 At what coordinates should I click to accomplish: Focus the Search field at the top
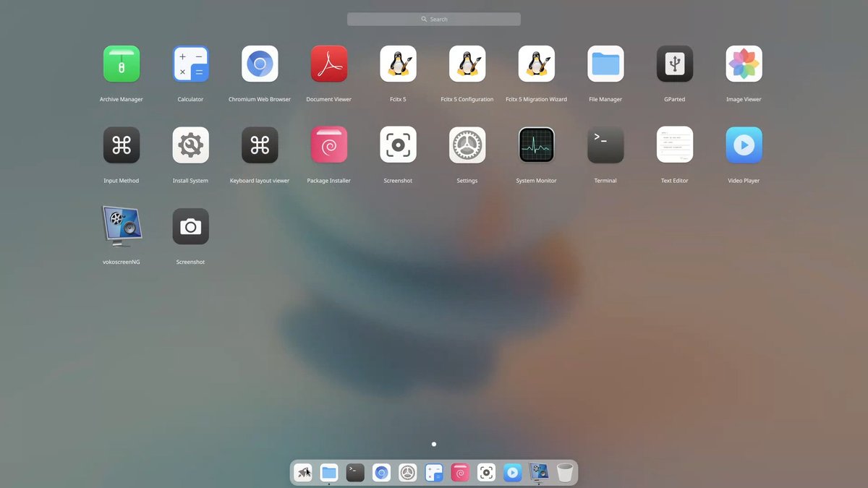tap(434, 20)
